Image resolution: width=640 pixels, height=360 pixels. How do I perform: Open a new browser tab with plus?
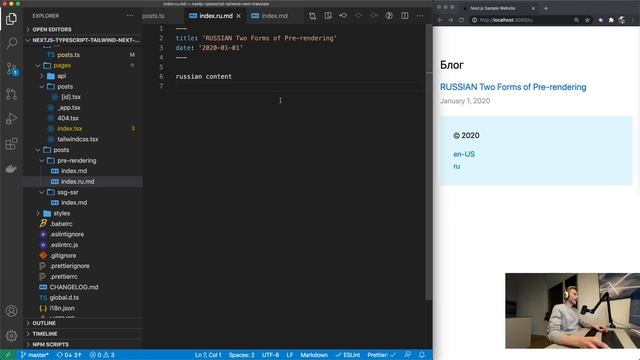coord(546,8)
